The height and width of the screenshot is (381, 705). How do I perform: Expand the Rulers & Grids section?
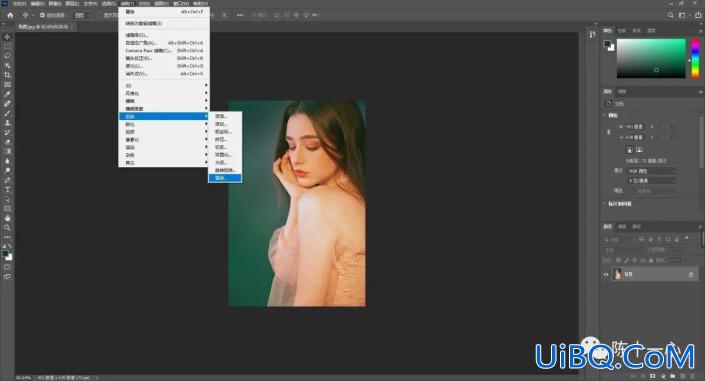coord(604,204)
